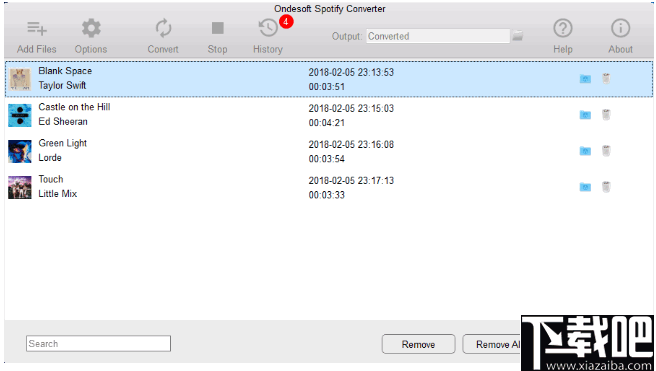The height and width of the screenshot is (371, 656).
Task: Open folder location for Touch
Action: tap(585, 187)
